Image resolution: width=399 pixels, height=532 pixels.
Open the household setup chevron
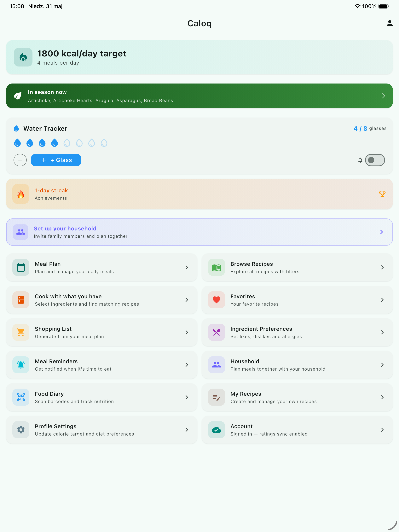click(381, 232)
